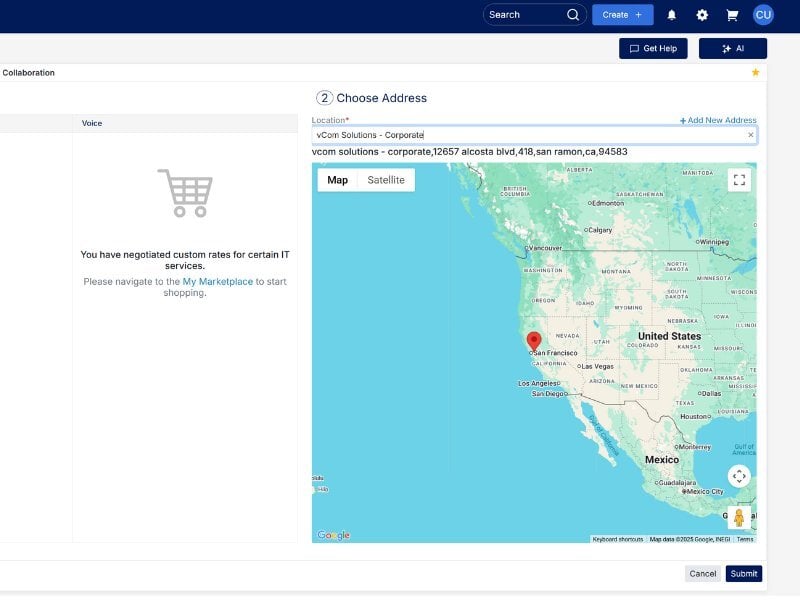This screenshot has width=800, height=600.
Task: Toggle fullscreen view on the map
Action: 740,180
